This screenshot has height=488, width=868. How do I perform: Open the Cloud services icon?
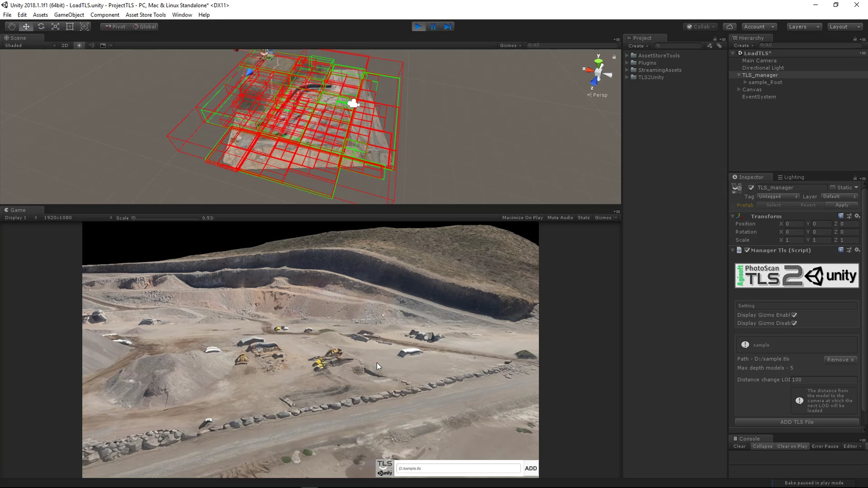tap(729, 26)
